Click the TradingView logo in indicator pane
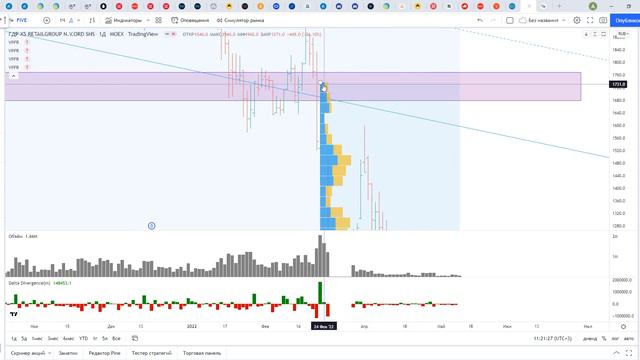Image resolution: width=640 pixels, height=360 pixels. coord(13,314)
